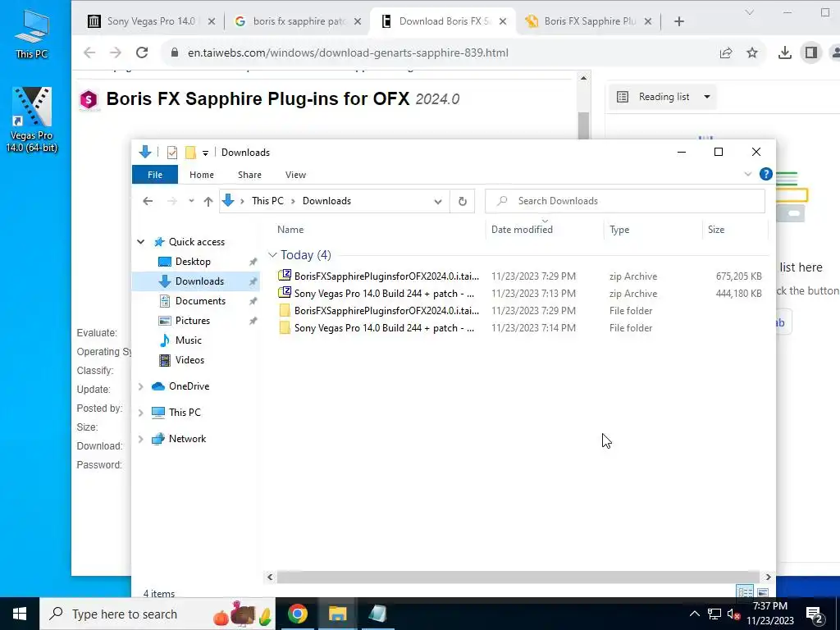The width and height of the screenshot is (840, 630).
Task: Open notification center icon
Action: pos(814,614)
